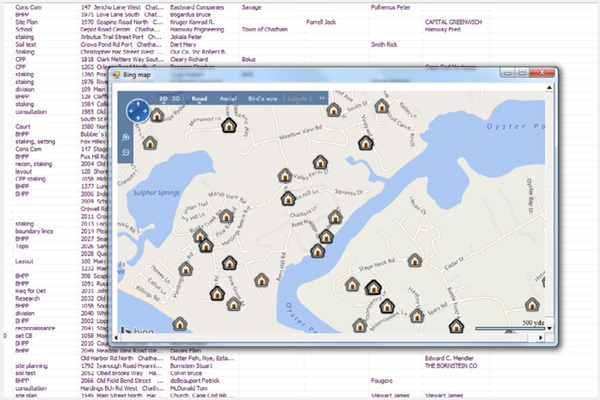
Task: Select the 'McDonald Tom' cell in background table
Action: pos(189,388)
